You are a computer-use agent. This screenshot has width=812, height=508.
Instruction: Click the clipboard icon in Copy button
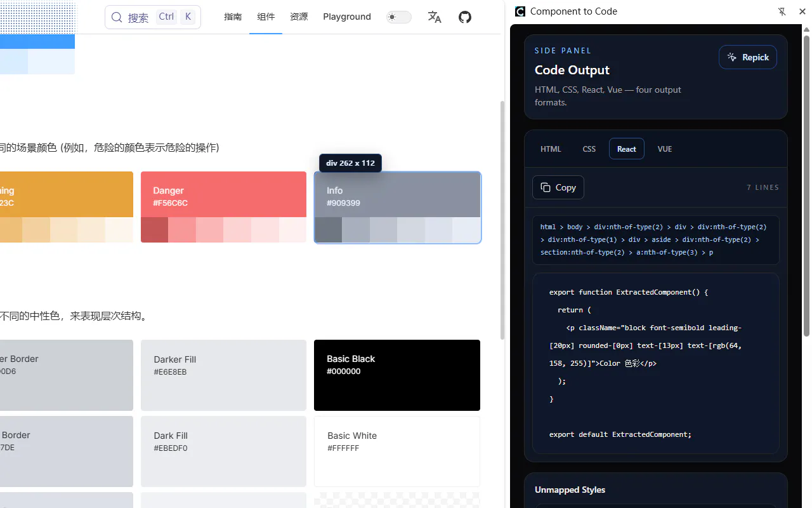546,187
